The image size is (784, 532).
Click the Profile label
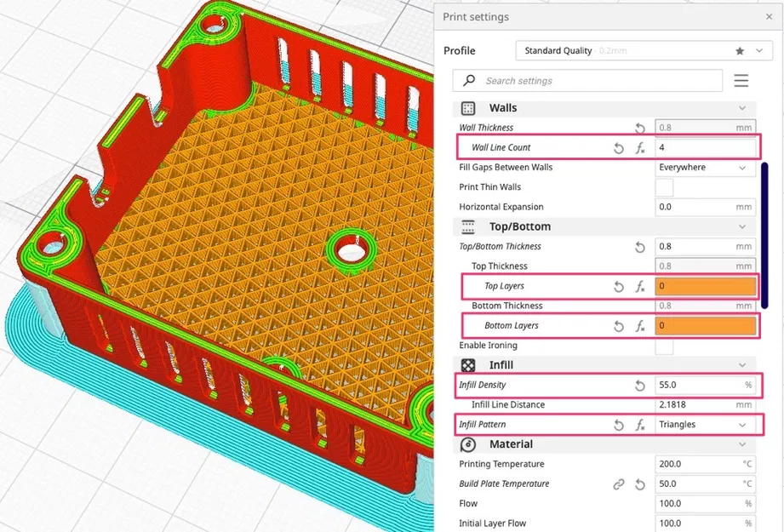[x=459, y=51]
